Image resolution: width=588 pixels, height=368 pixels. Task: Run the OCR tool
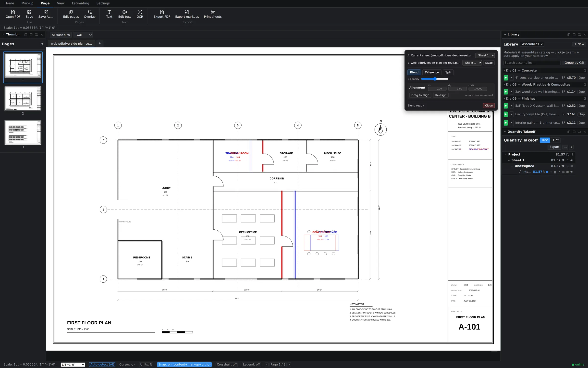pos(140,14)
